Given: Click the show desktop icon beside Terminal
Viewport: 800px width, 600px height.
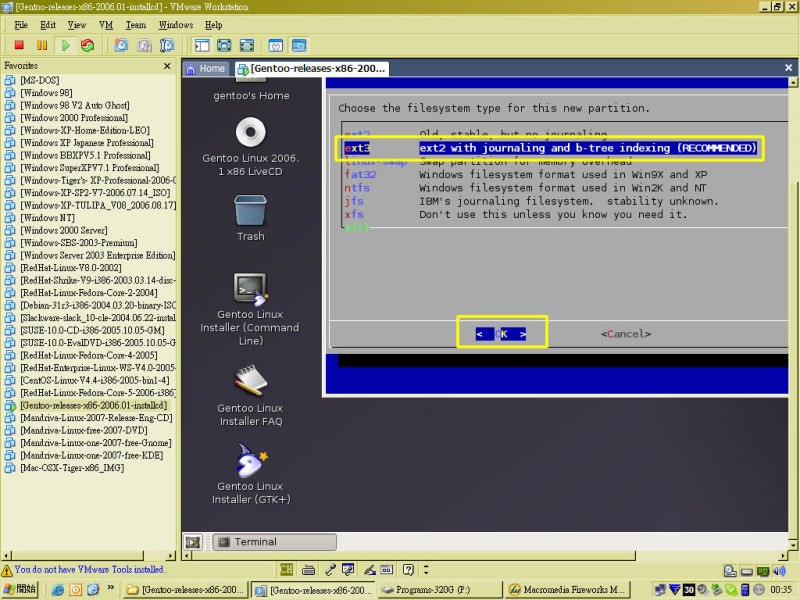Looking at the screenshot, I should click(193, 542).
